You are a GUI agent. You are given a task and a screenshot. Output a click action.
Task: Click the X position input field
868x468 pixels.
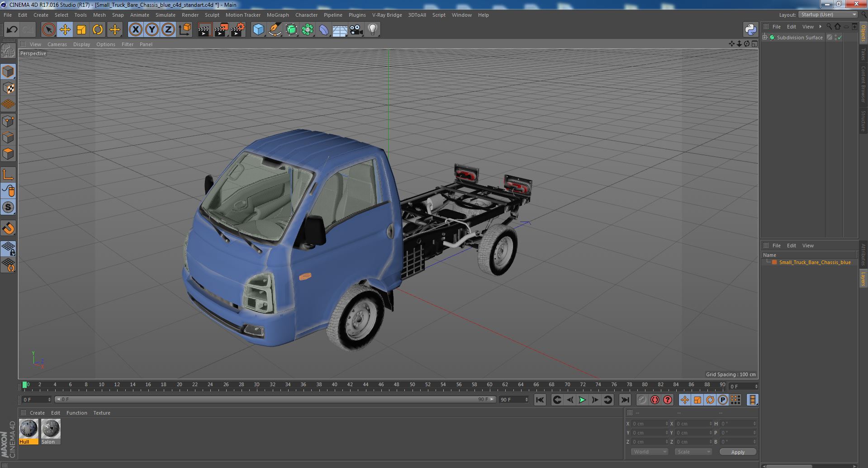pos(650,424)
